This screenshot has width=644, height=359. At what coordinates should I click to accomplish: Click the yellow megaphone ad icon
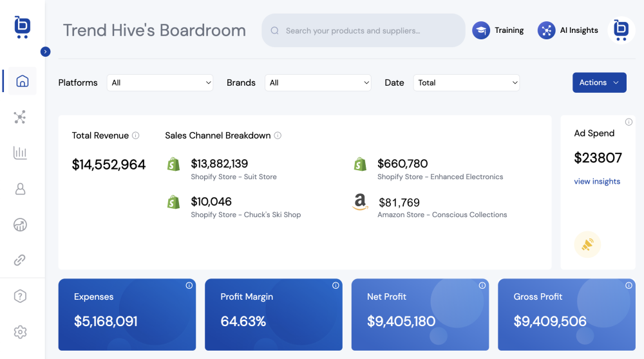(587, 245)
